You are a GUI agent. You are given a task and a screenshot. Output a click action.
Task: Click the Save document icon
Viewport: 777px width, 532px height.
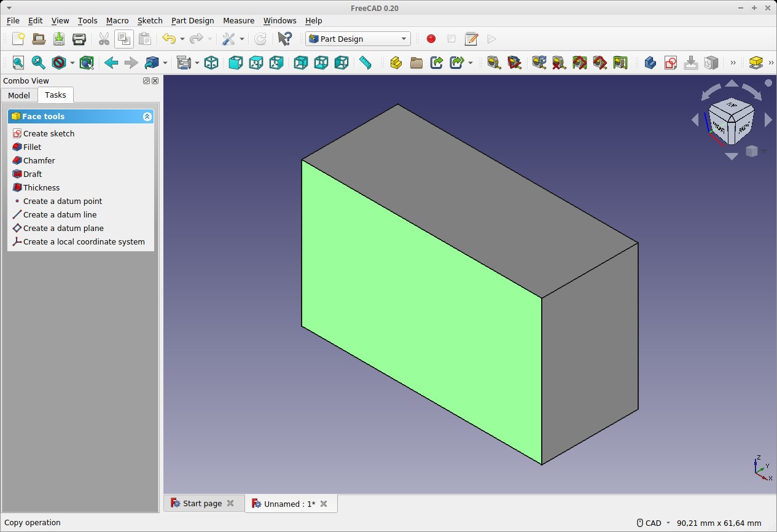pos(59,39)
